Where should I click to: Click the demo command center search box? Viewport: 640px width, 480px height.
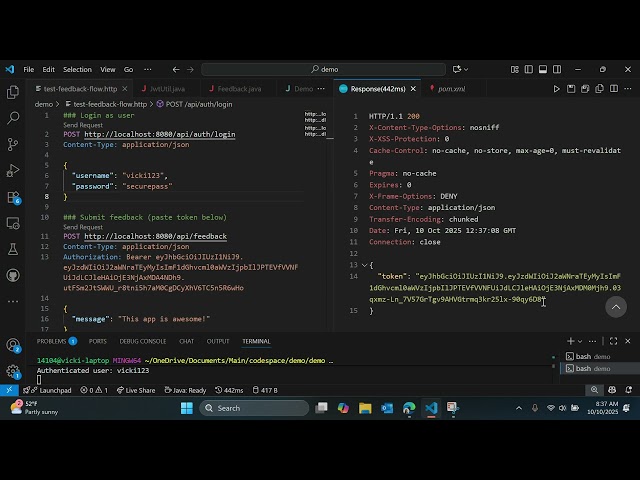324,69
